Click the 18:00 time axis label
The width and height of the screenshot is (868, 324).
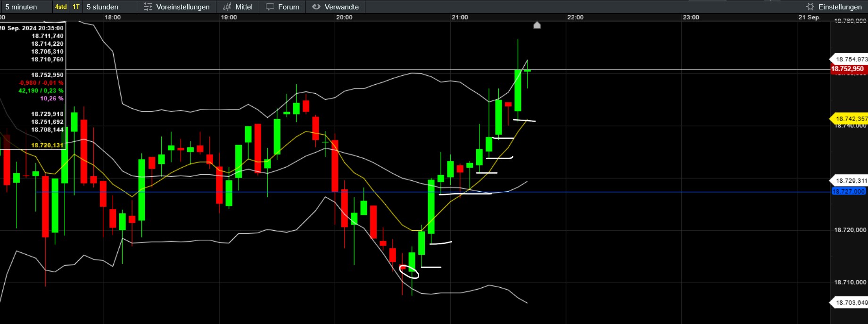(x=113, y=17)
